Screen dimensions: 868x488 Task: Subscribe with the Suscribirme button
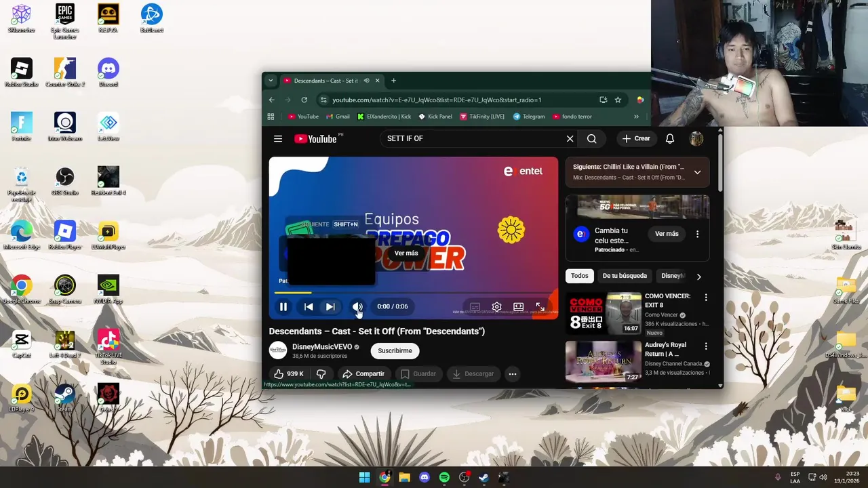point(395,351)
